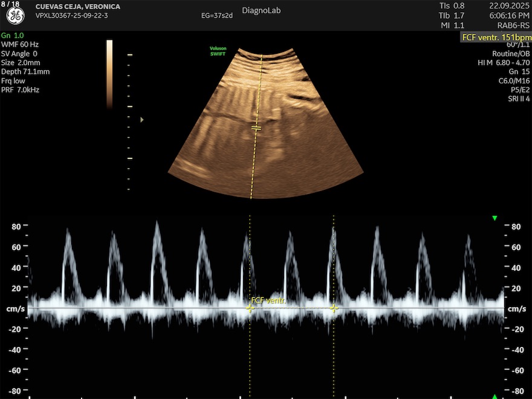Click the EG=37s2d gestational age field
Image resolution: width=532 pixels, height=399 pixels.
pos(216,16)
